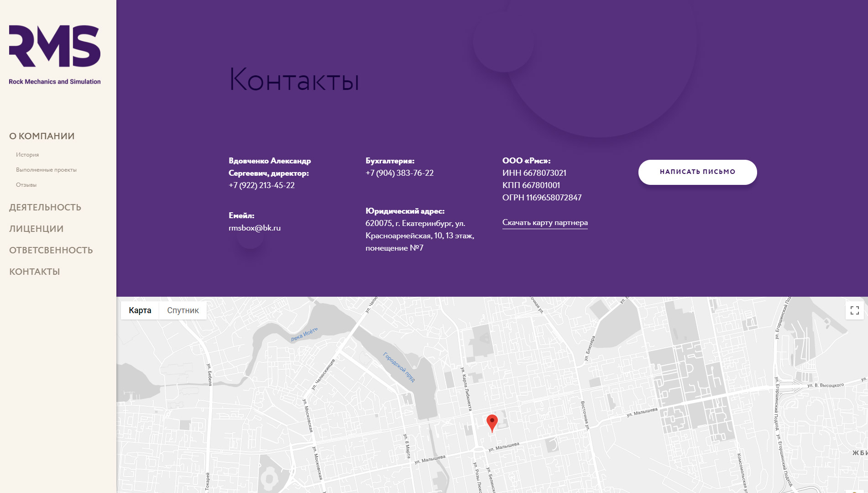This screenshot has height=493, width=868.
Task: Click accounting phone +7 (904) 383-76-22
Action: click(399, 173)
